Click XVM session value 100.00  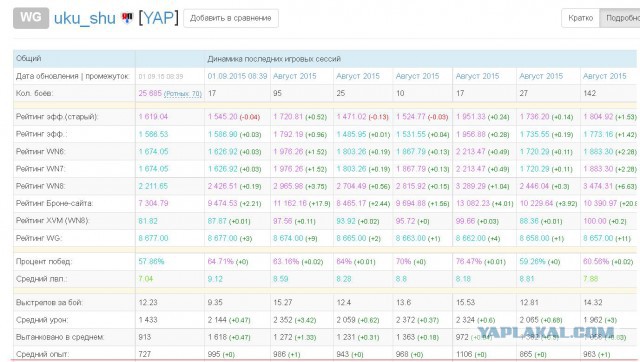(x=595, y=221)
